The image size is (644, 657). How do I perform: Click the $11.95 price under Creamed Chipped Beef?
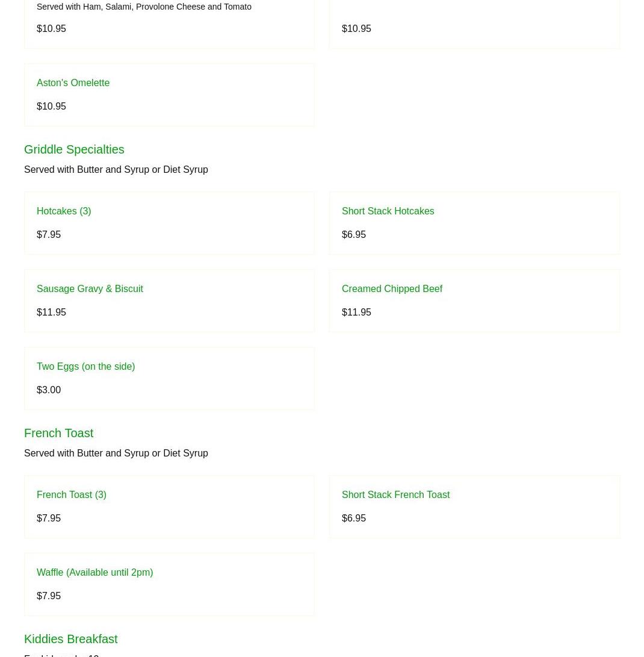(x=356, y=313)
